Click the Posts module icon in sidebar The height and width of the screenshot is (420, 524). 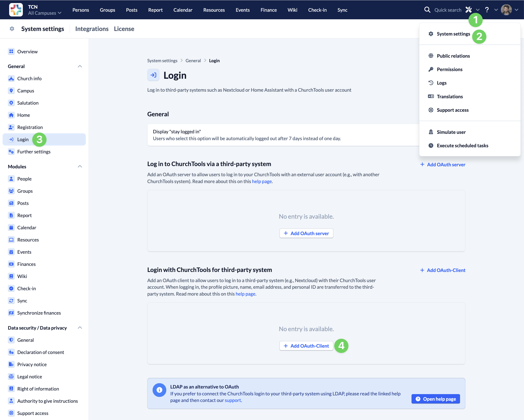(x=11, y=203)
